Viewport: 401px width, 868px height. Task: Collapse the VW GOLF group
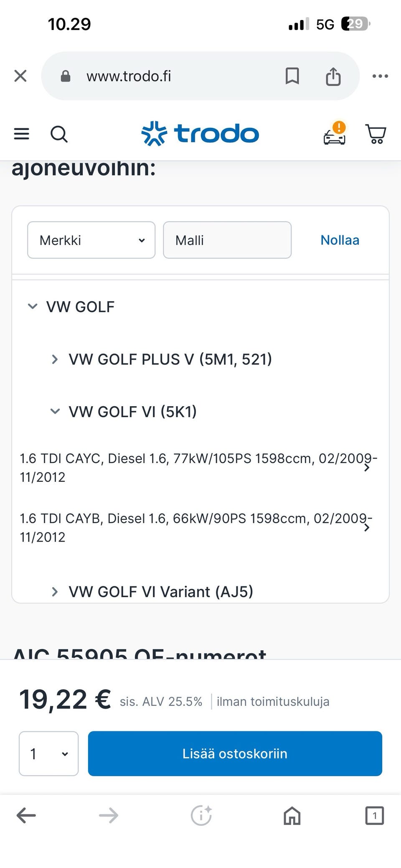(x=33, y=307)
